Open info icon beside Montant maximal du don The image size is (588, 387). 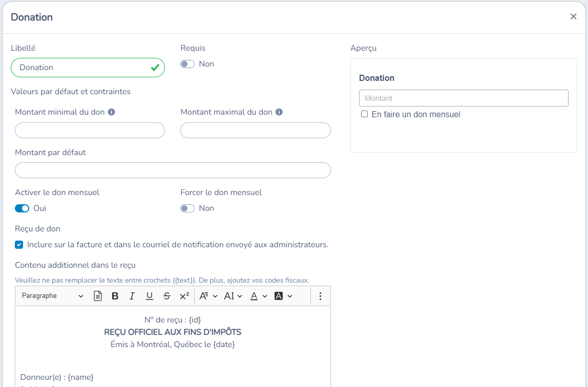tap(279, 112)
